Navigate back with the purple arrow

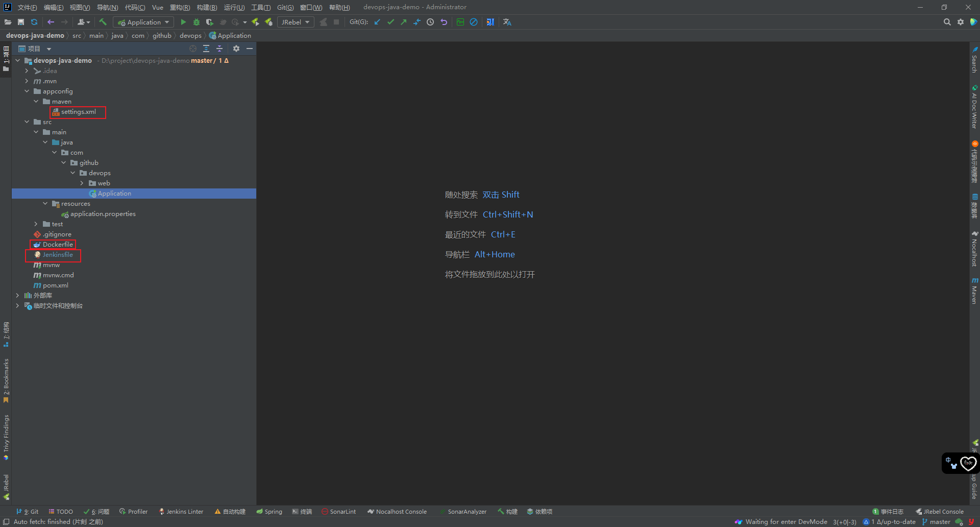coord(51,22)
